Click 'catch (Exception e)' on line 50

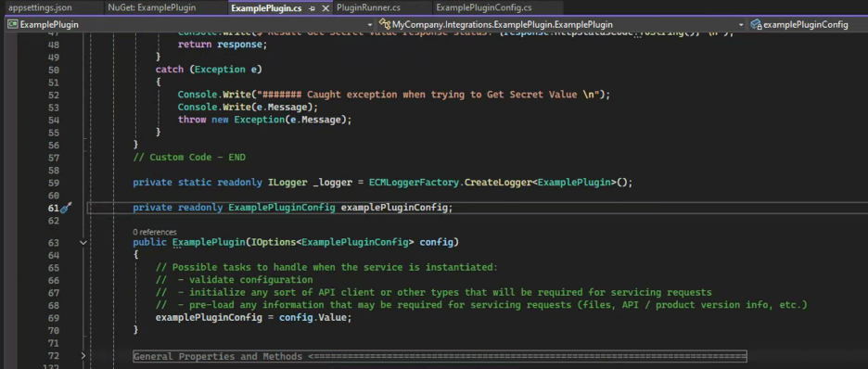coord(208,70)
